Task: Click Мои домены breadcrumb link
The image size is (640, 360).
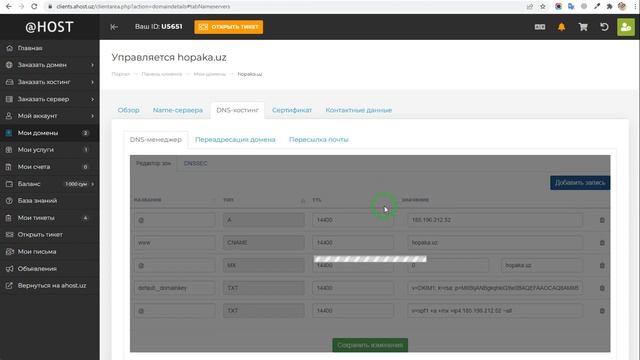Action: (209, 74)
